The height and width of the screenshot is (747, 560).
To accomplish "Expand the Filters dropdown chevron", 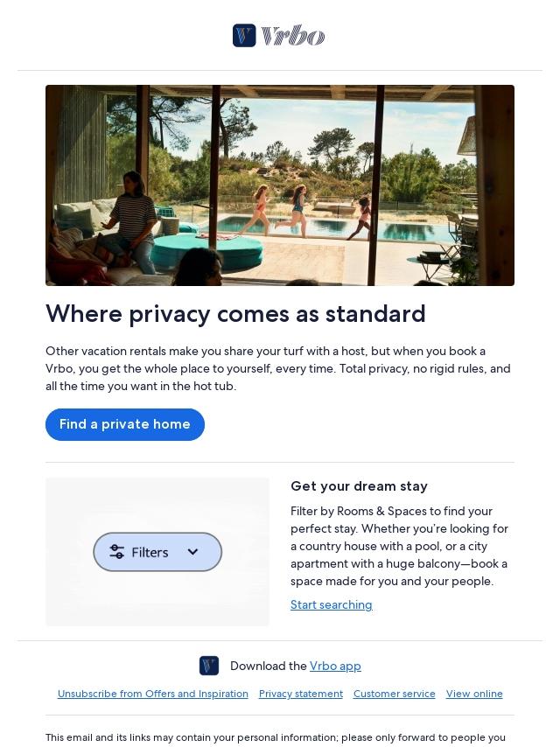I will [x=192, y=552].
